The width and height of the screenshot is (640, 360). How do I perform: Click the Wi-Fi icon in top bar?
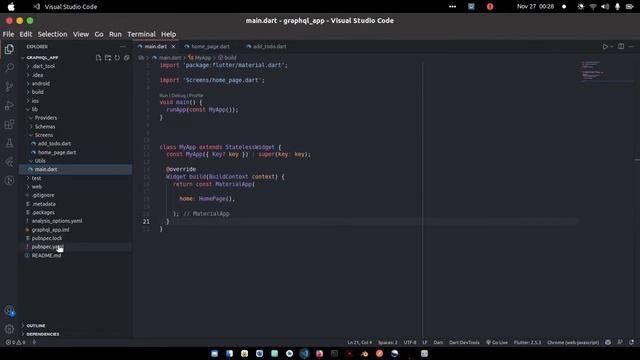point(593,7)
